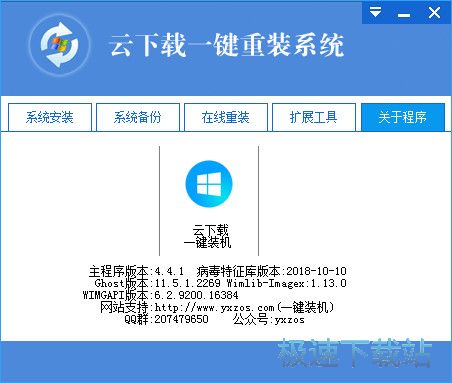Select the 关于程序 tab
452x383 pixels.
click(x=403, y=117)
